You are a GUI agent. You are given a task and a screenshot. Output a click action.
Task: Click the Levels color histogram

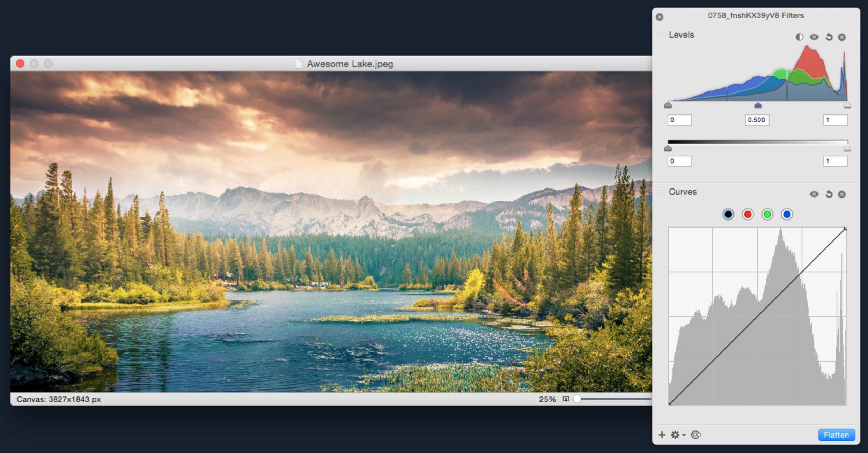pyautogui.click(x=758, y=73)
